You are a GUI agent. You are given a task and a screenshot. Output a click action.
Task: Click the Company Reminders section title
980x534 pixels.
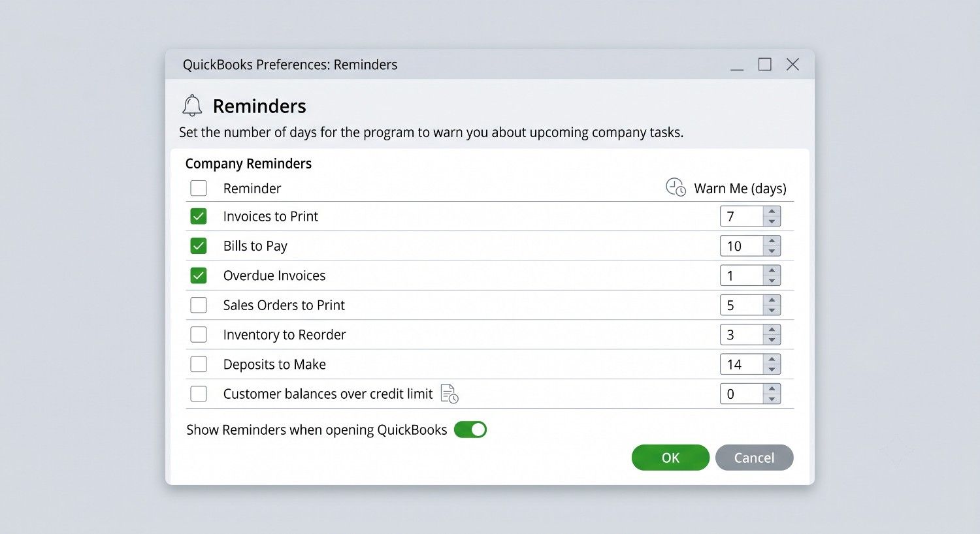click(248, 163)
